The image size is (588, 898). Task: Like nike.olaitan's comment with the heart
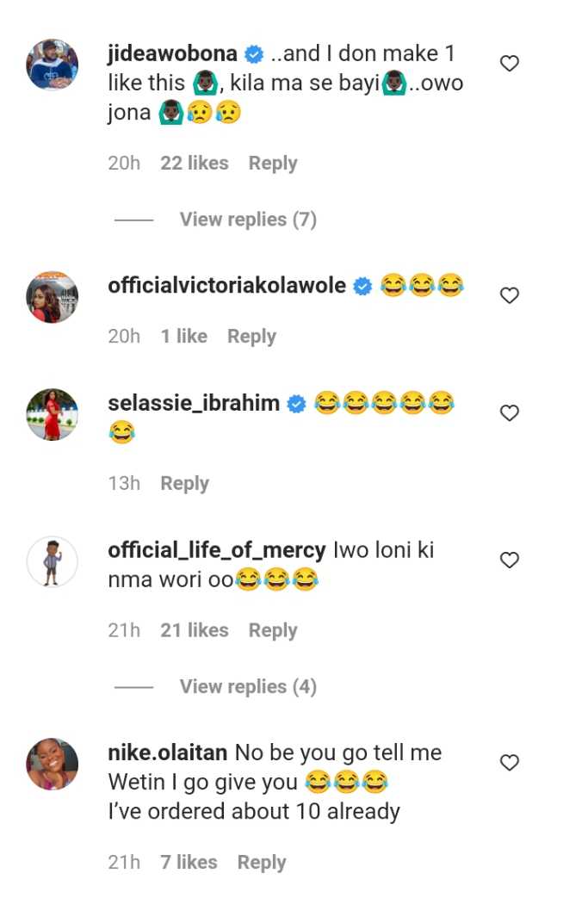(x=510, y=763)
